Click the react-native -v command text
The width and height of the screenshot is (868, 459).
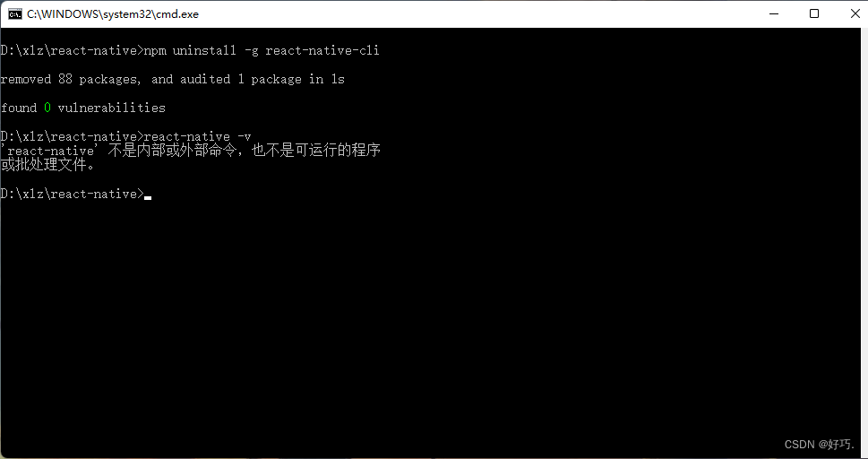[x=198, y=136]
